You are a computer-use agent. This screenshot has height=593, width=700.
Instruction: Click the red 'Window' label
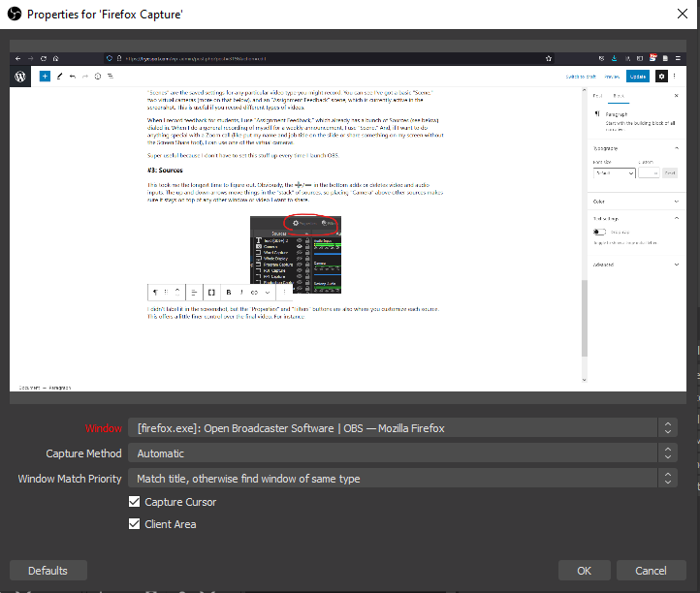pyautogui.click(x=103, y=428)
